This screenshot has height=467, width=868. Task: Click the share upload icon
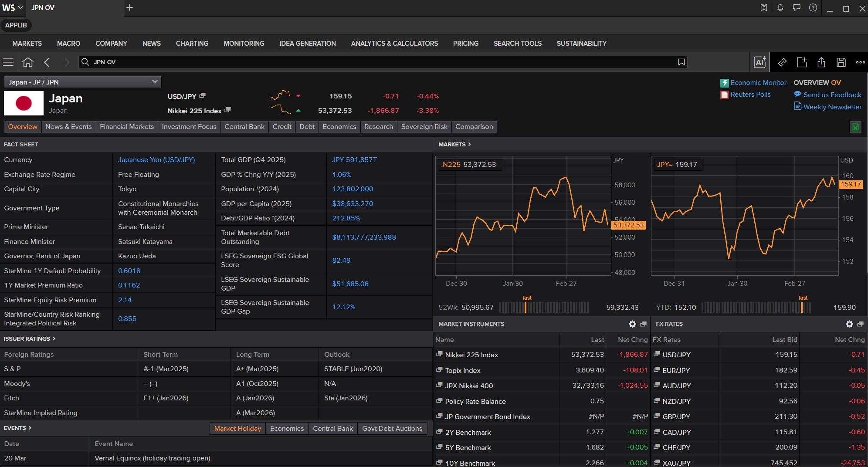[x=821, y=62]
